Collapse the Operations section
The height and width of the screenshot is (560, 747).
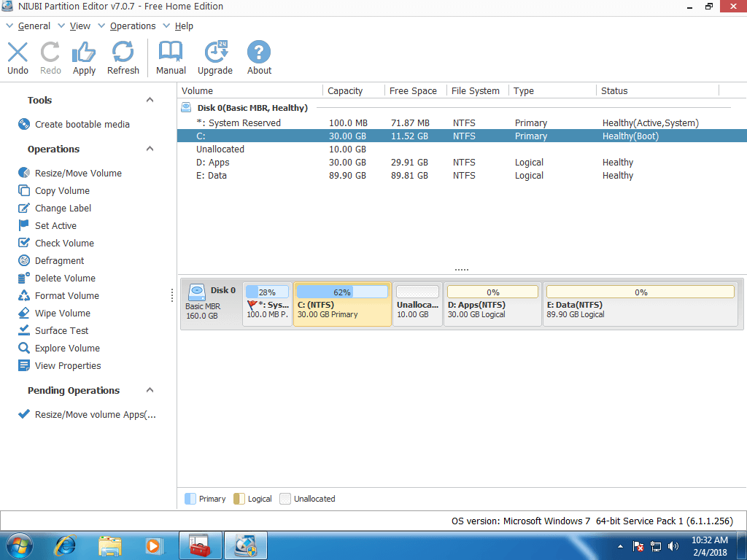click(150, 149)
